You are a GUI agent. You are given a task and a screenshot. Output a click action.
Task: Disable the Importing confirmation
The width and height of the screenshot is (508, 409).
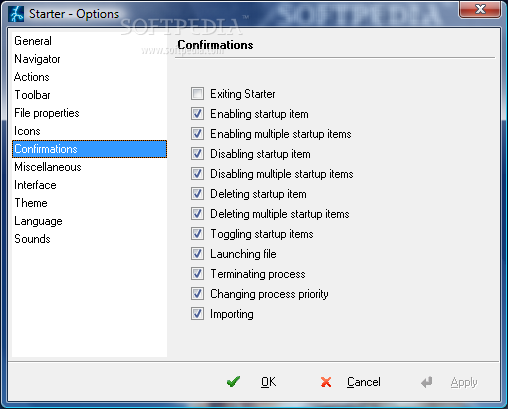(197, 314)
